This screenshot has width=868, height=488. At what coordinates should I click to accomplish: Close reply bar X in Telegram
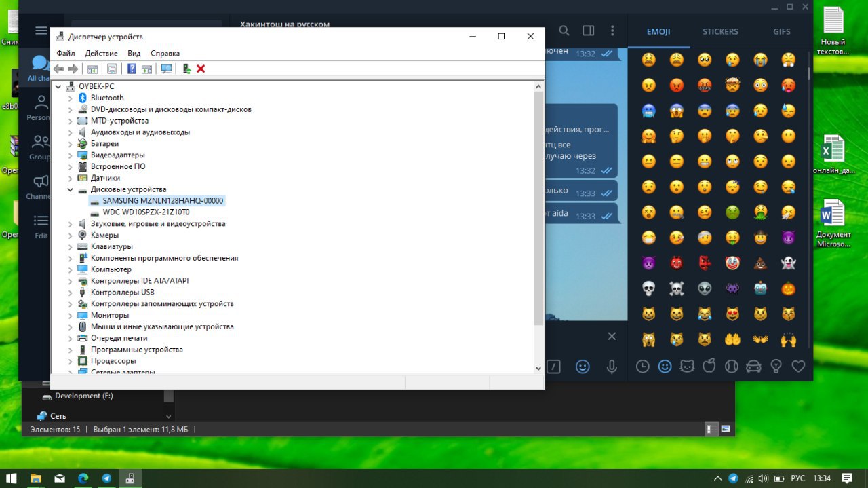[x=612, y=336]
